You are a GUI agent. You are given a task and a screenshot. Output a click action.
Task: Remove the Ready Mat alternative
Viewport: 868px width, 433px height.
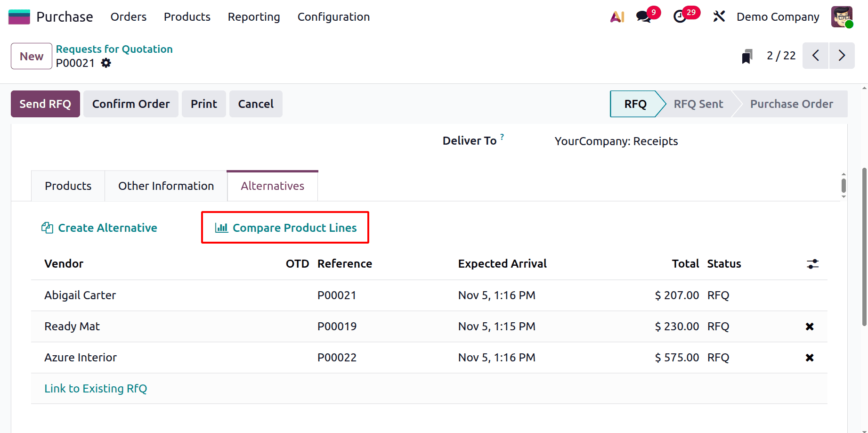(809, 326)
